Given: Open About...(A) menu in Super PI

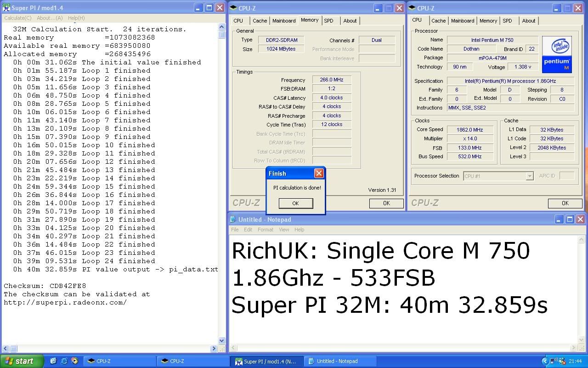Looking at the screenshot, I should coord(50,18).
